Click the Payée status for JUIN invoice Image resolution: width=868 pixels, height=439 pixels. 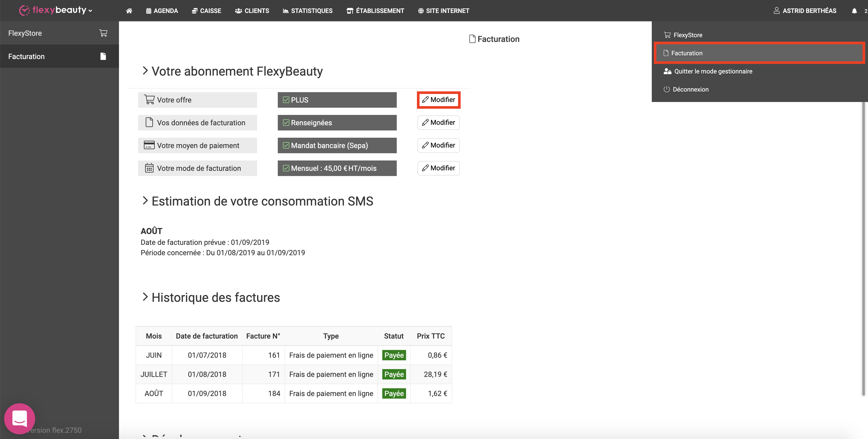[x=394, y=355]
